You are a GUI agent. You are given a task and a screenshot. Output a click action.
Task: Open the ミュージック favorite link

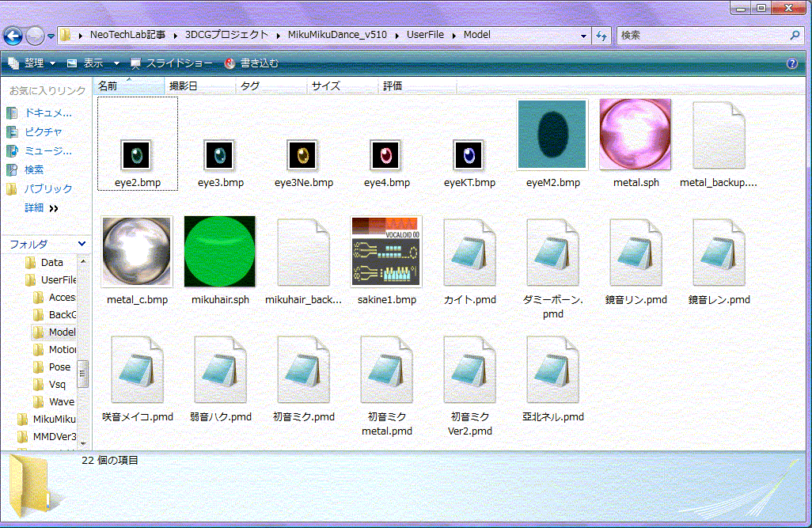40,150
